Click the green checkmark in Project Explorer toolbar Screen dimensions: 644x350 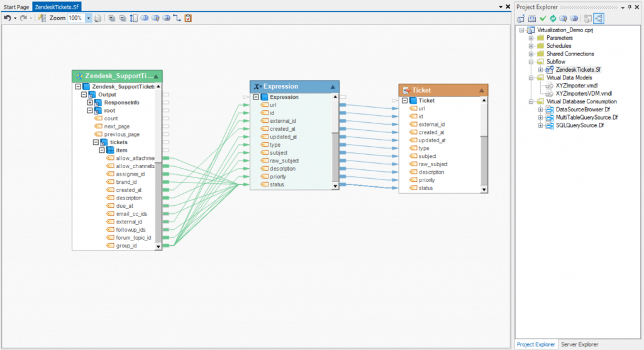[543, 18]
